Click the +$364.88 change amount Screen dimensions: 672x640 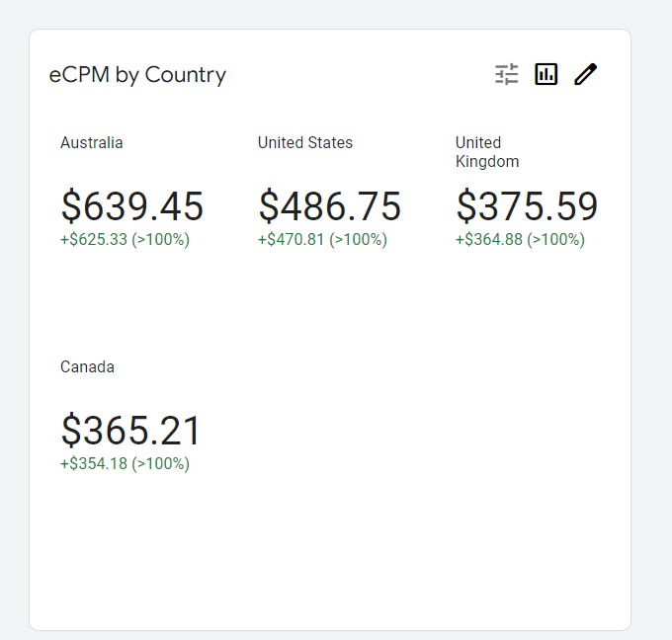[489, 239]
